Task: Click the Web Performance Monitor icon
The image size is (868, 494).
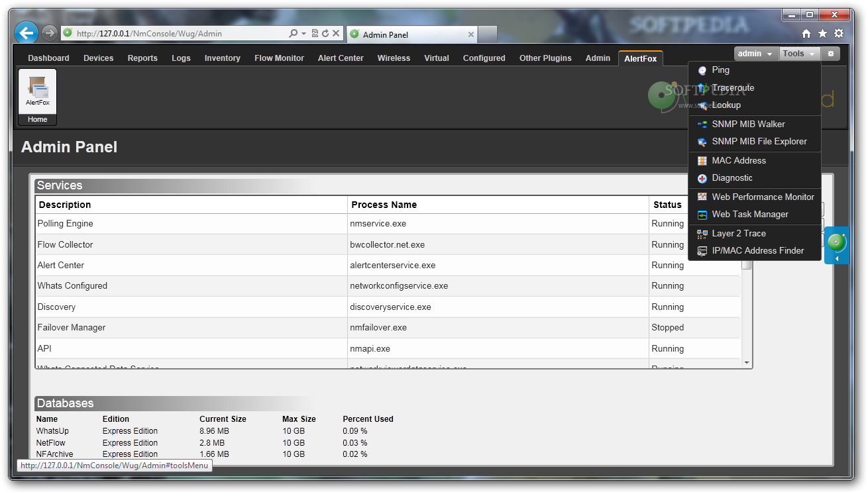Action: click(702, 197)
